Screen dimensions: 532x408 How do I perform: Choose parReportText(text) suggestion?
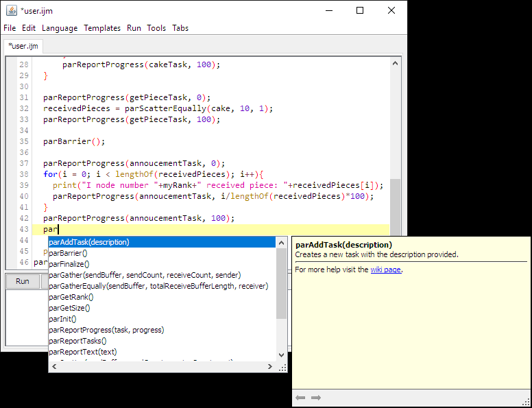tap(162, 352)
